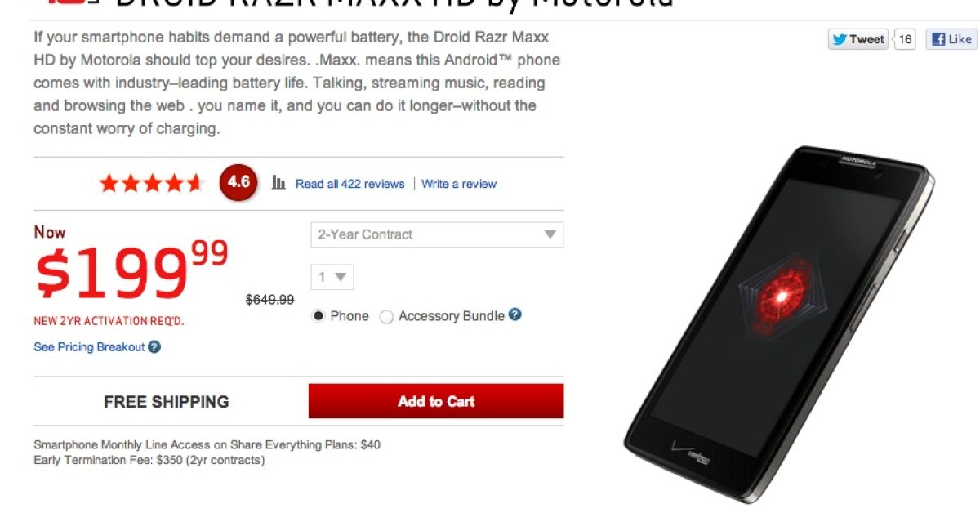Click the Droid Razr Maxx HD phone image

pos(780,323)
